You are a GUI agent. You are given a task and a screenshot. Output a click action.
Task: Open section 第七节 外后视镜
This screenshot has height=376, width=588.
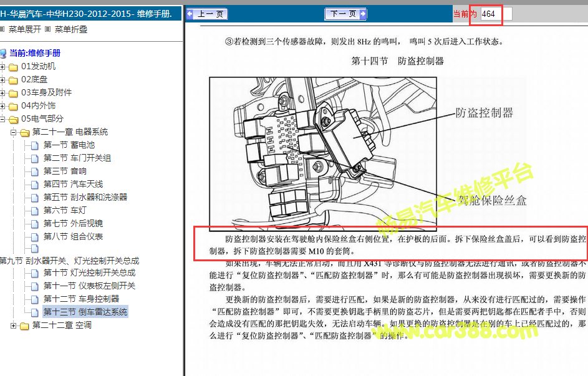[73, 224]
